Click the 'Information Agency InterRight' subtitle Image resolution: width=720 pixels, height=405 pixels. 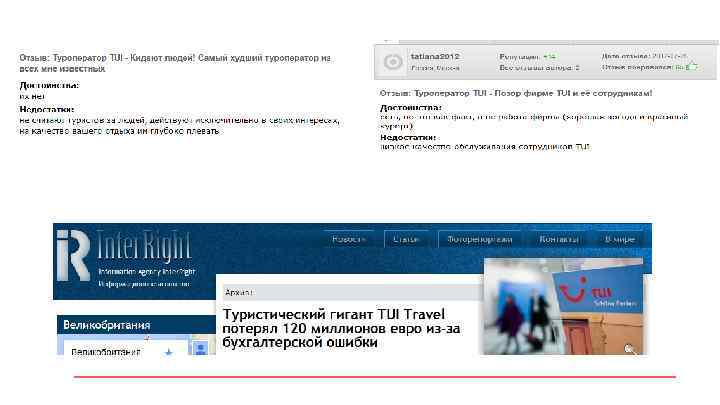tap(147, 272)
